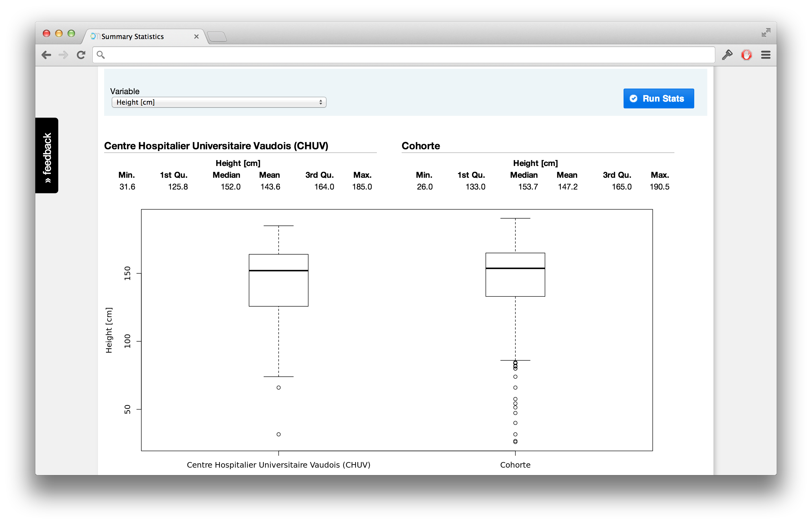The width and height of the screenshot is (812, 524).
Task: Click the 100 tick label on the y-axis
Action: [x=127, y=341]
